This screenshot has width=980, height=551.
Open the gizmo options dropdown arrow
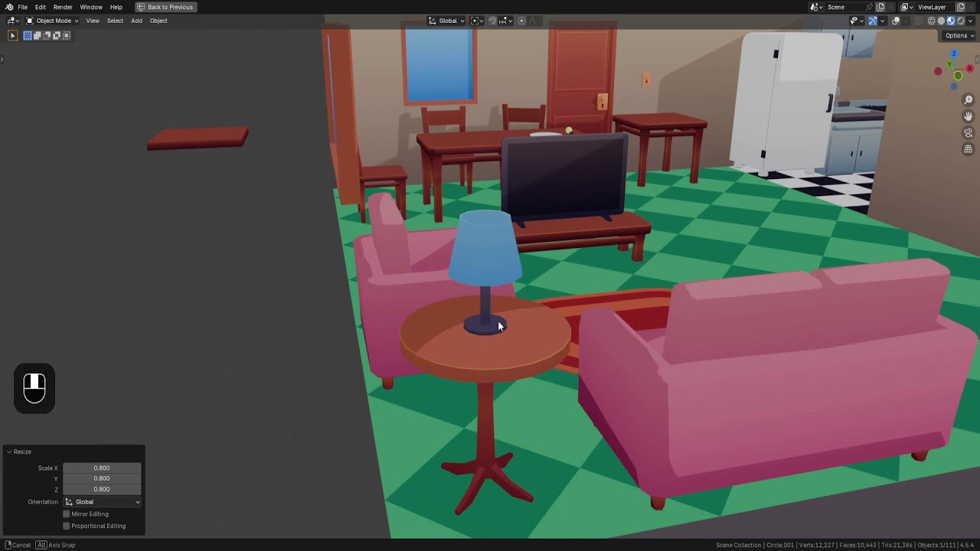click(883, 21)
